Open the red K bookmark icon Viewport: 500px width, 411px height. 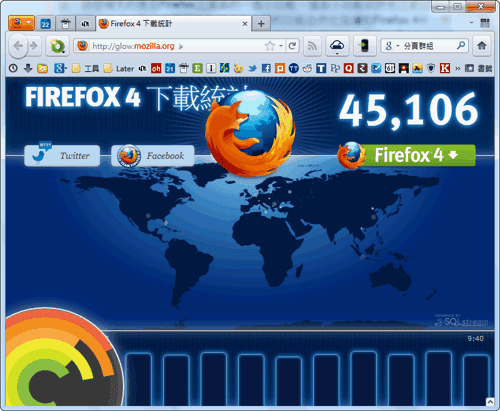point(445,68)
